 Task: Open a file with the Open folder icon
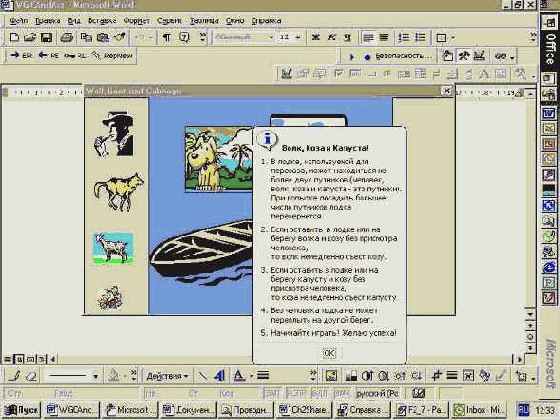tap(30, 37)
